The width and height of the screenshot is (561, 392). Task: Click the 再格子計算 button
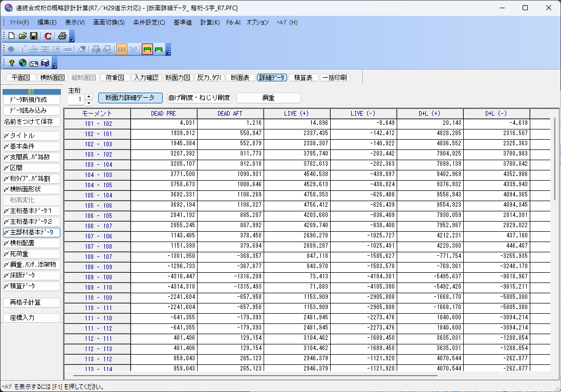(x=32, y=302)
